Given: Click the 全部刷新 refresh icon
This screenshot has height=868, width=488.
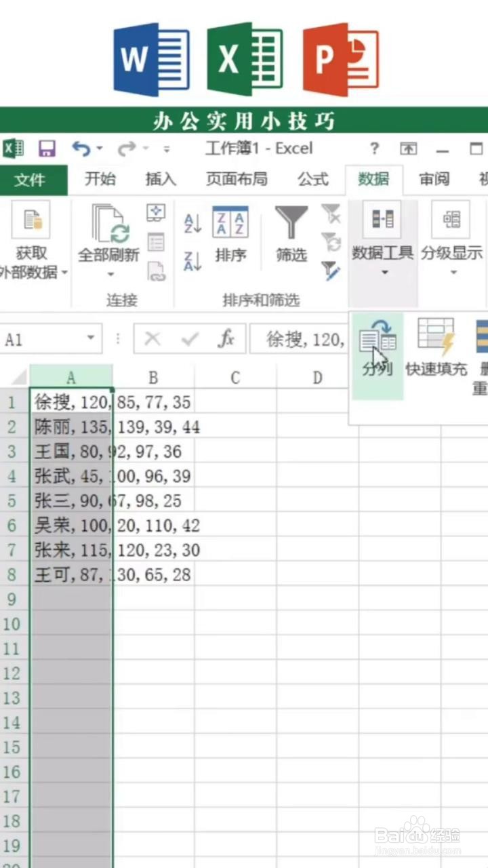Looking at the screenshot, I should click(110, 224).
